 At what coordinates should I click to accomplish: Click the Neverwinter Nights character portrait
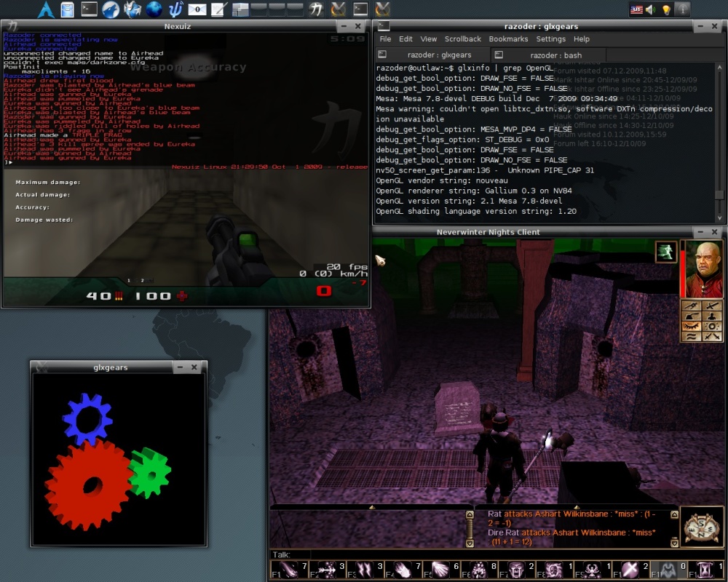tap(704, 268)
